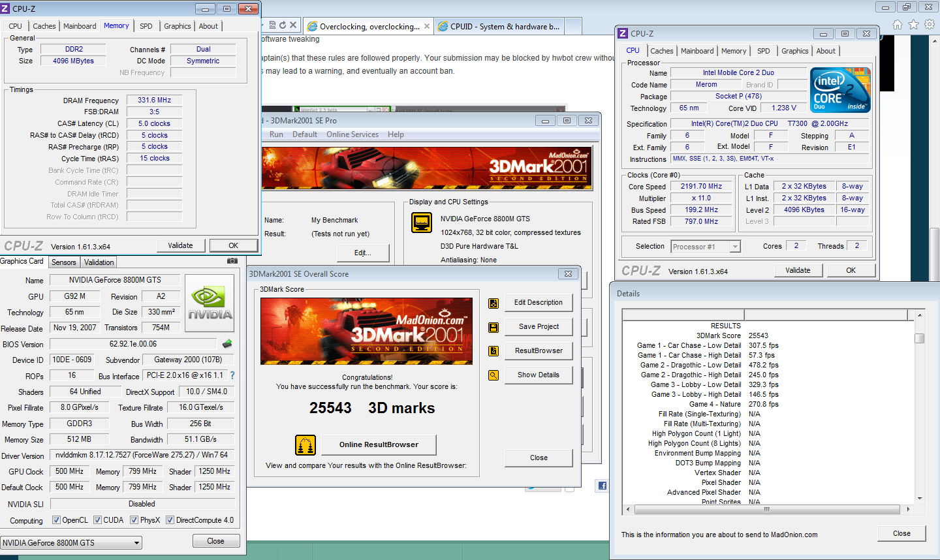Toggle the DirectCompute 4.0 checkbox

[170, 520]
